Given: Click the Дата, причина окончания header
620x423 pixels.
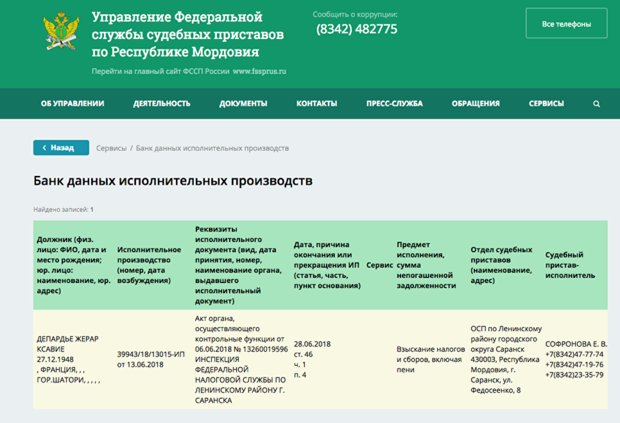Looking at the screenshot, I should pyautogui.click(x=327, y=265).
